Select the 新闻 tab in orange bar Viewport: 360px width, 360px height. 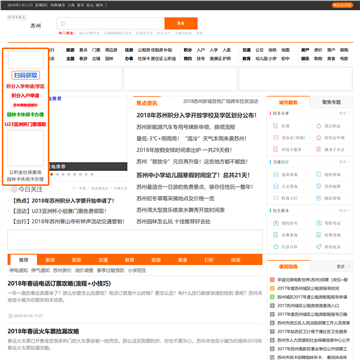click(x=50, y=260)
